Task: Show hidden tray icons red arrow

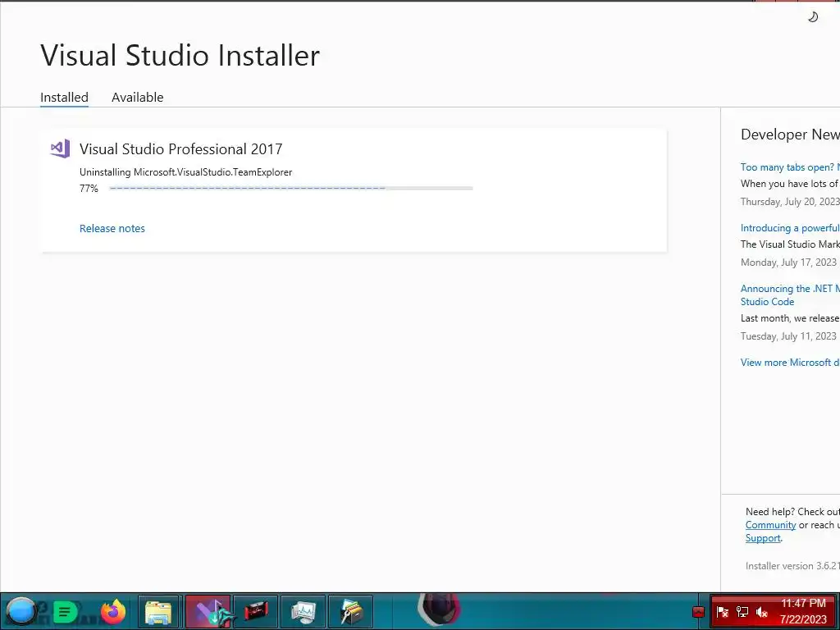Action: 699,612
